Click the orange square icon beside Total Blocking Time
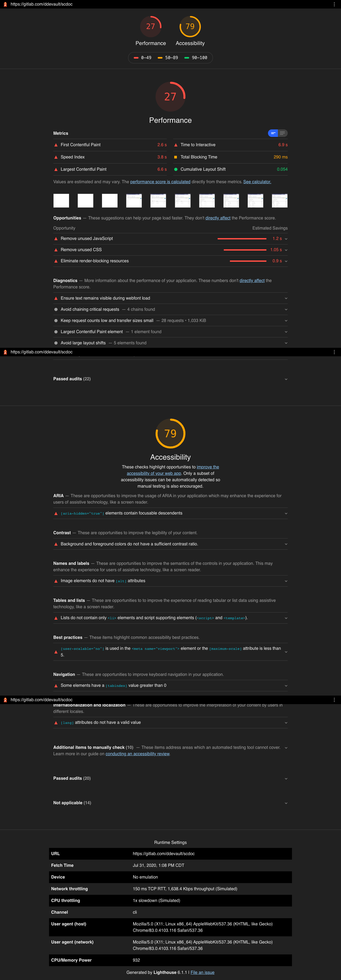This screenshot has height=980, width=341. point(176,157)
